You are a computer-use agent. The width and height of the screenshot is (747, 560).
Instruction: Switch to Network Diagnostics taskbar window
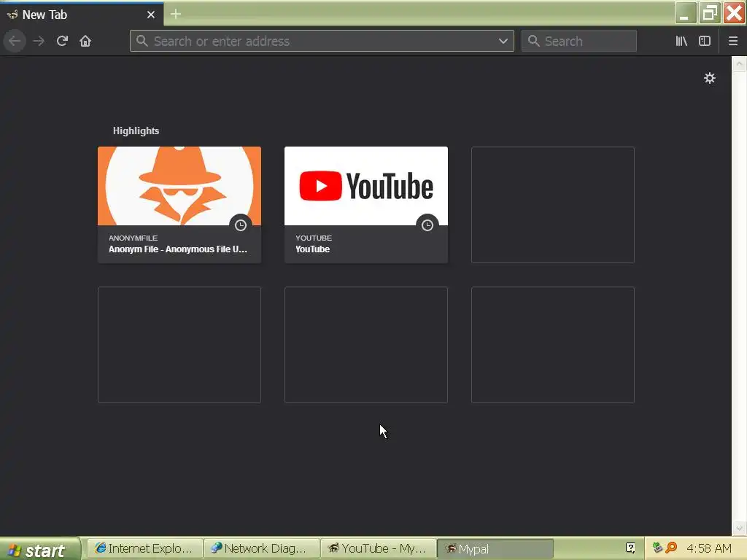pos(262,548)
